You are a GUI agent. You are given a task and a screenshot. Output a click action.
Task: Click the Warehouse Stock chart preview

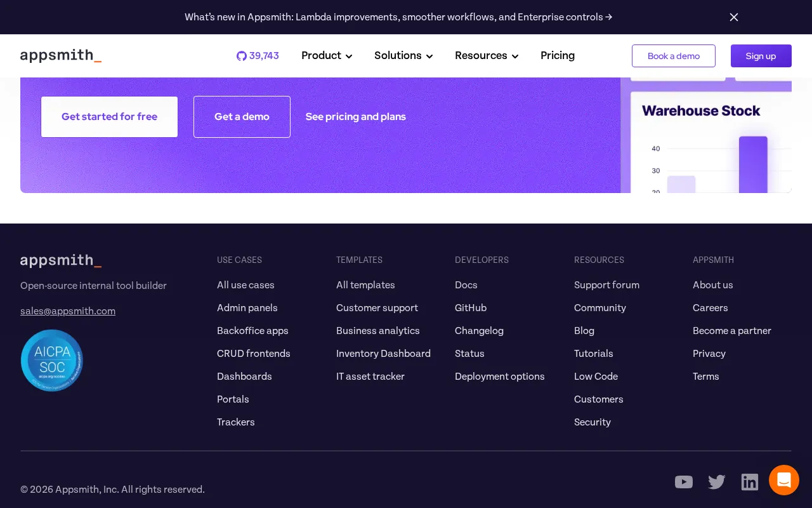tap(711, 142)
